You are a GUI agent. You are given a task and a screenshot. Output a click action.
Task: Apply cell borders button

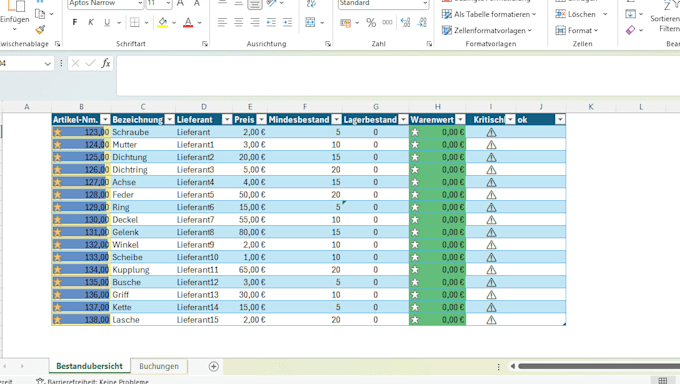click(135, 22)
